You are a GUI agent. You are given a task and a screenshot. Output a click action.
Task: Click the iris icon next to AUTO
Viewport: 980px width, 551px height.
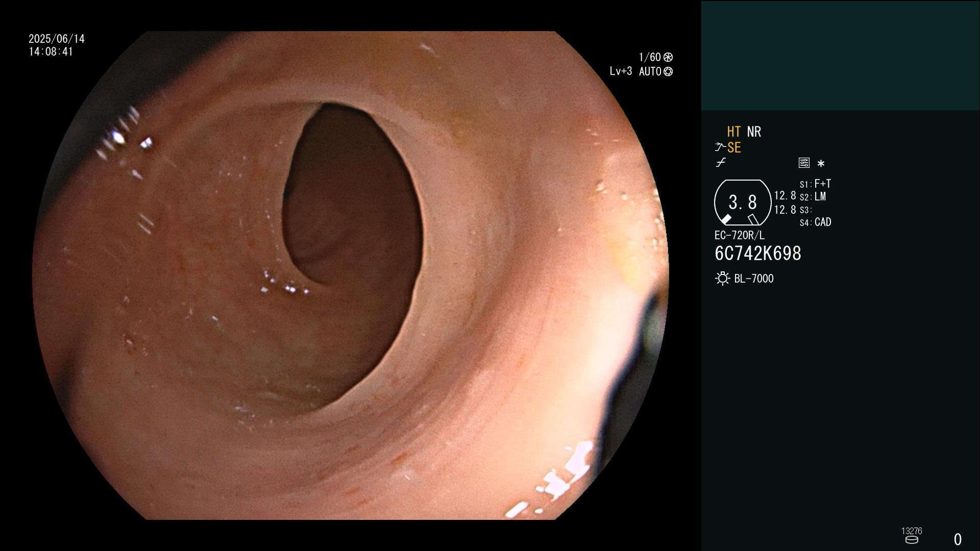pyautogui.click(x=668, y=71)
